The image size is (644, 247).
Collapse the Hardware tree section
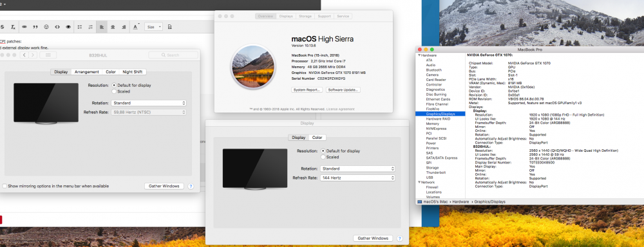click(x=419, y=55)
